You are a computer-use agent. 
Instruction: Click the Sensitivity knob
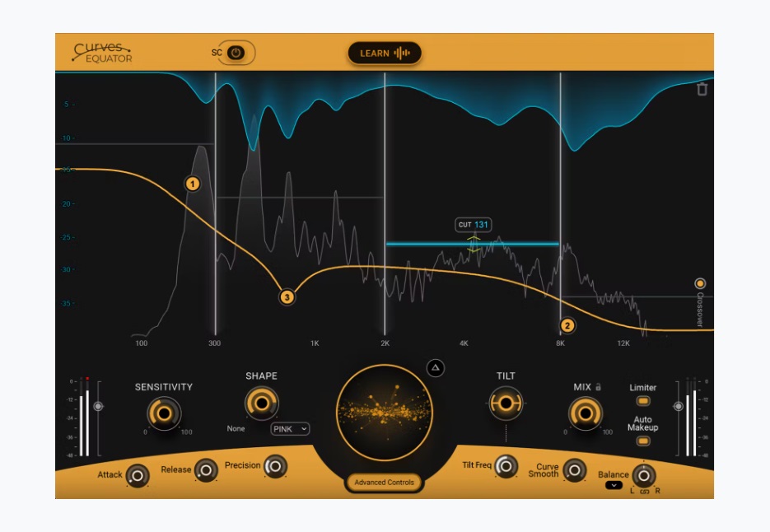[x=164, y=413]
